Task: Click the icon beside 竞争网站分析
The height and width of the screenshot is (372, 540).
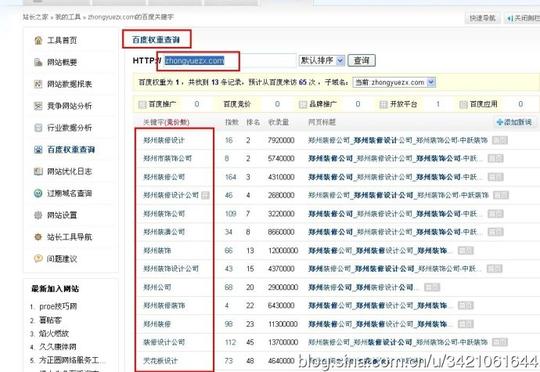Action: pyautogui.click(x=38, y=106)
